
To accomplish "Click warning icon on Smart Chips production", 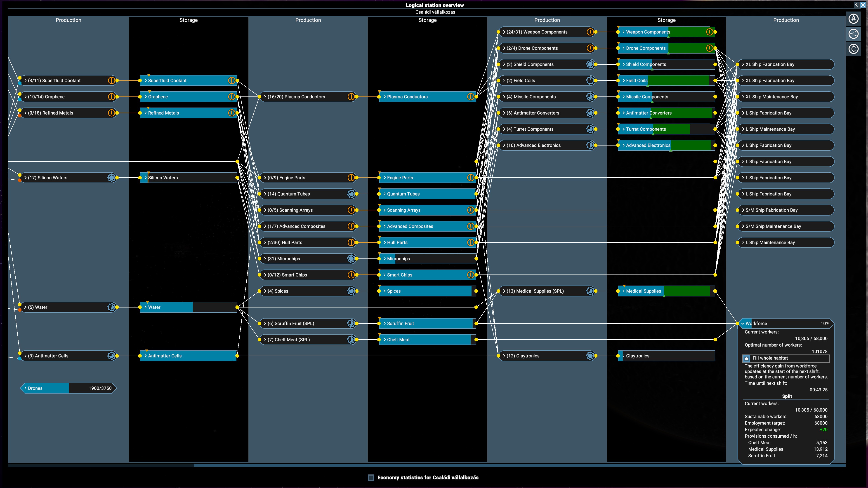I will coord(351,275).
